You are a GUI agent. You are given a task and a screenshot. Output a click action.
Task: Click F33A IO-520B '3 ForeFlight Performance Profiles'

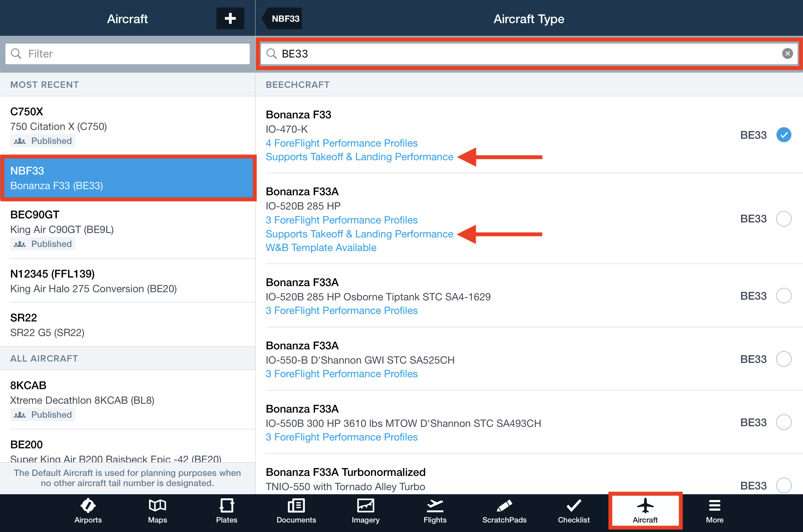click(x=341, y=220)
